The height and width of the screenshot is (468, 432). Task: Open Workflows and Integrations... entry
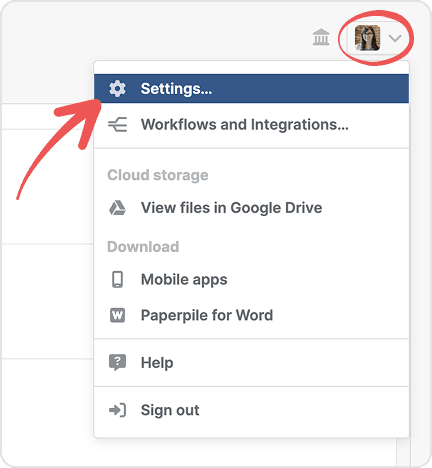251,125
